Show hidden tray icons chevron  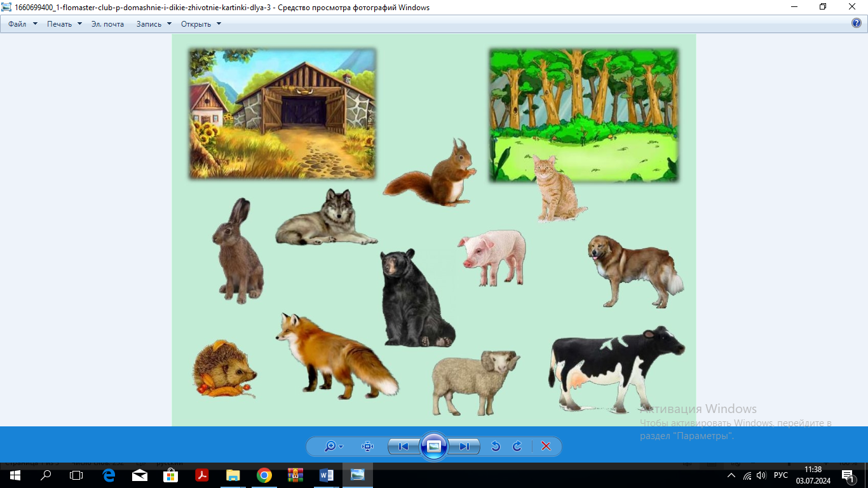(731, 475)
